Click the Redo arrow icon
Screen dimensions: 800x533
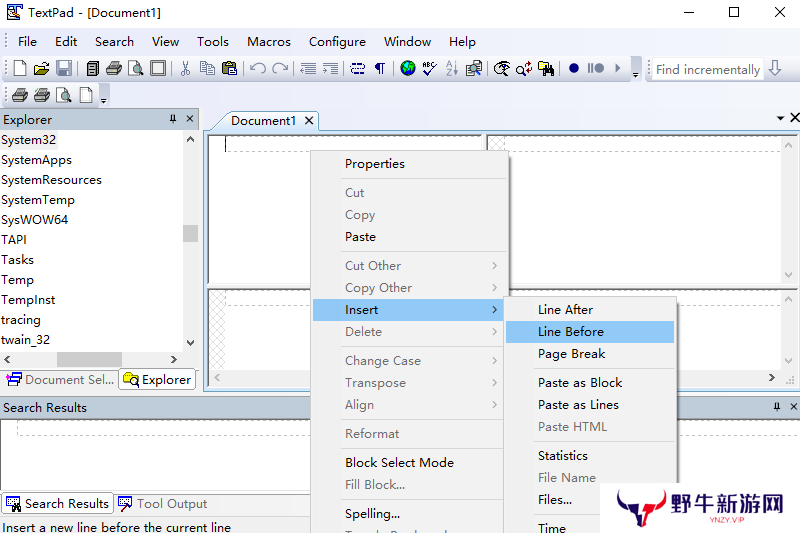[x=280, y=68]
